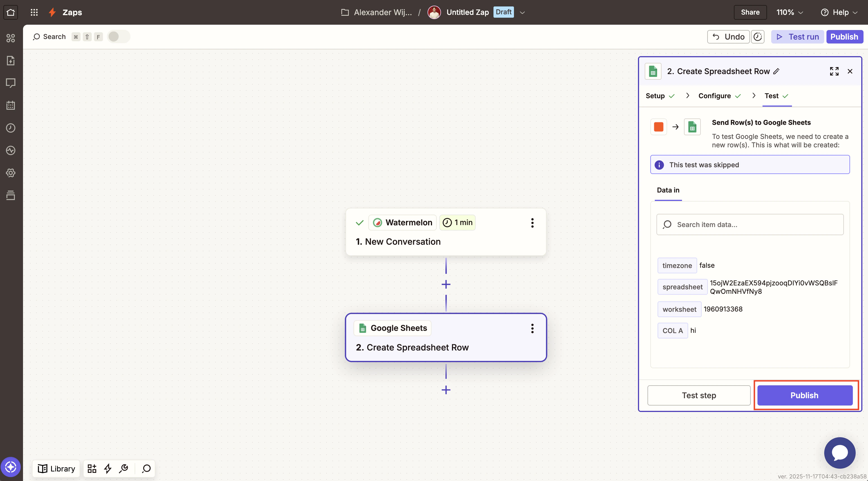Open the apps grid launcher
Viewport: 868px width, 481px height.
click(x=34, y=12)
